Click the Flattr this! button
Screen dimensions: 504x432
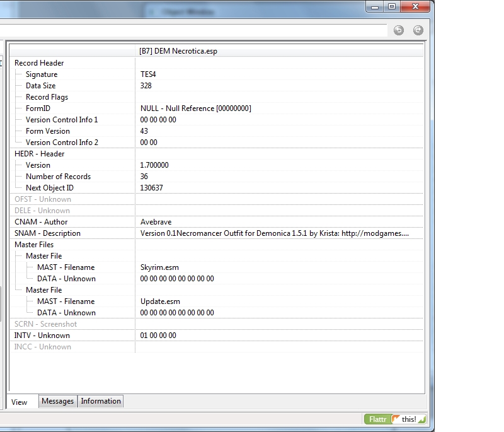pos(396,419)
